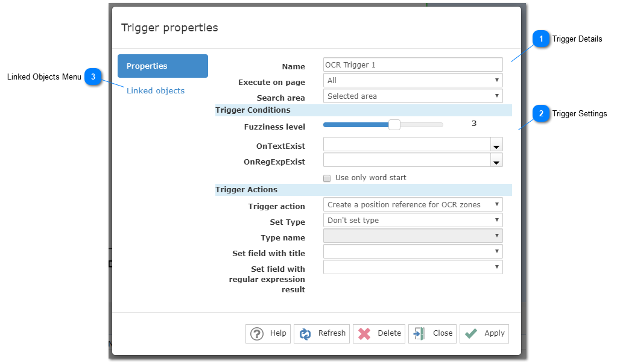Select the Properties tab
617x364 pixels.
pos(162,66)
